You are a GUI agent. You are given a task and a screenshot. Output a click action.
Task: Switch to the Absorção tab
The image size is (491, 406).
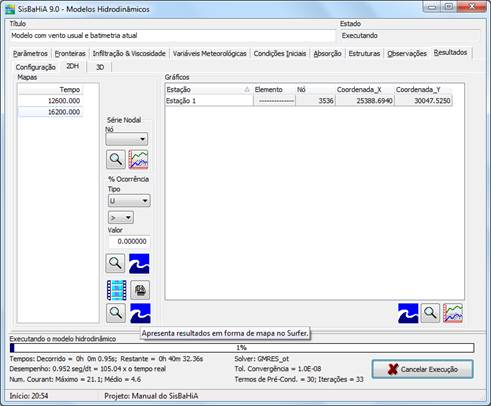(327, 53)
